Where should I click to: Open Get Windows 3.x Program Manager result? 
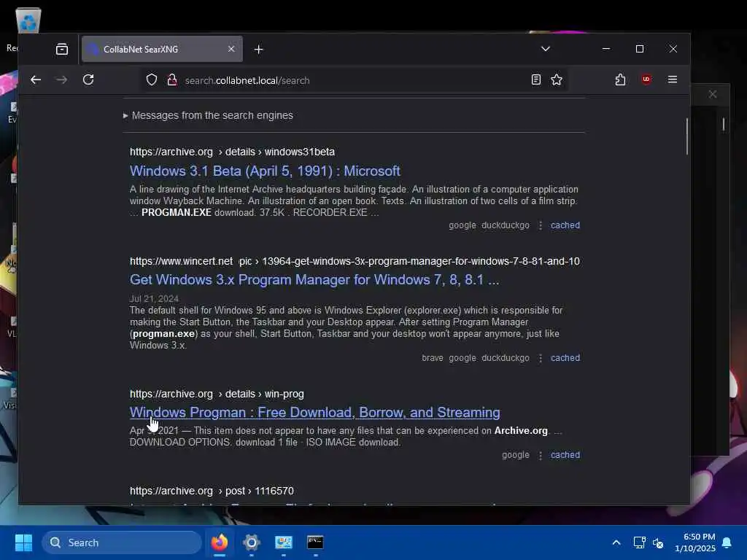[314, 279]
